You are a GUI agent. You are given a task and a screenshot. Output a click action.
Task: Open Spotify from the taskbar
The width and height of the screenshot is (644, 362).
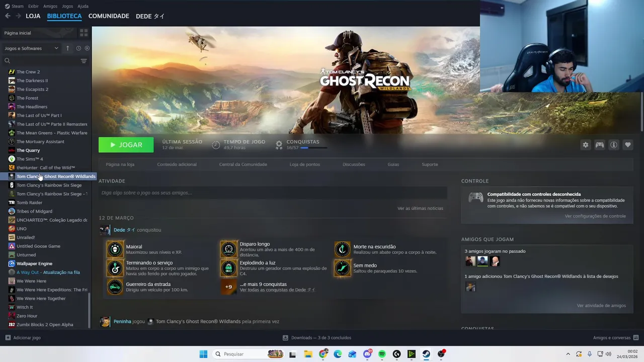pyautogui.click(x=382, y=354)
